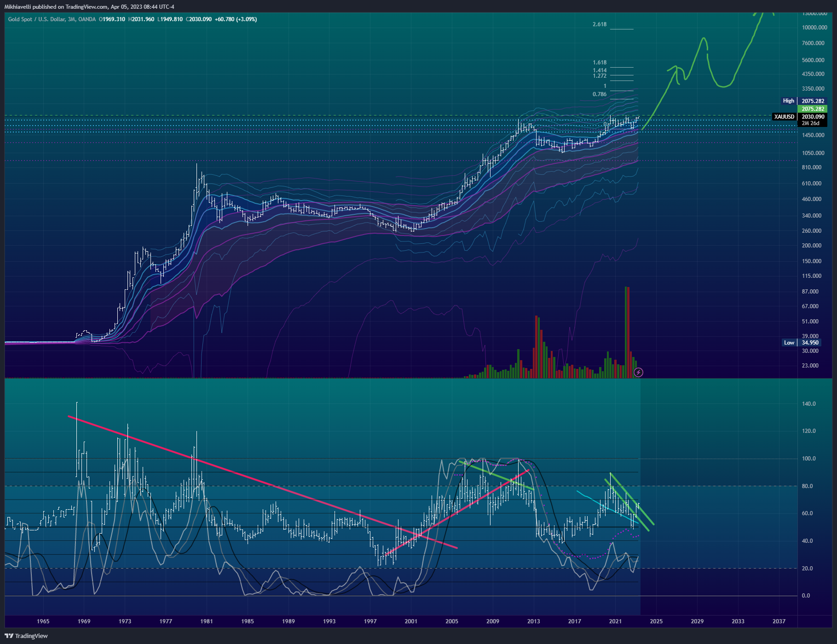
Task: Click the Mikhiavelli published header text
Action: 89,7
